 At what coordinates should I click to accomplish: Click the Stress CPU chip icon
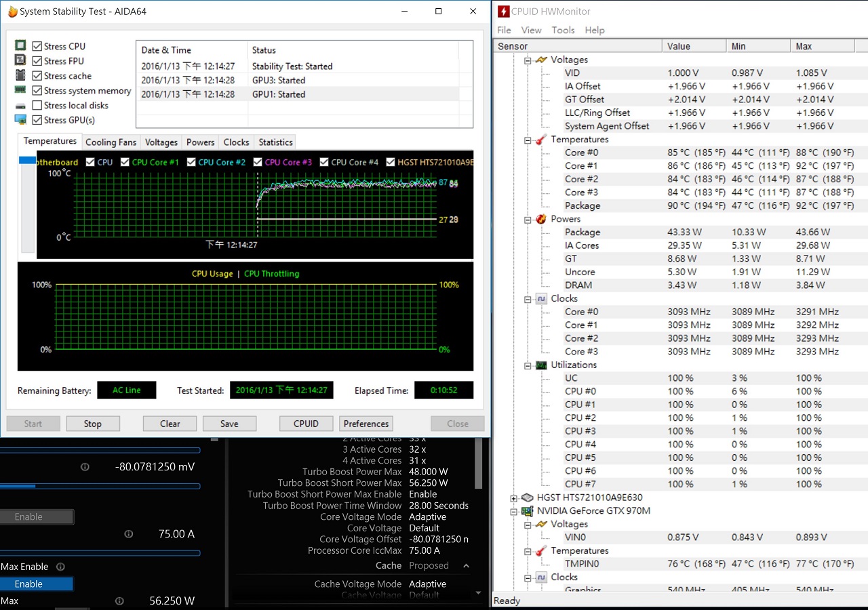click(x=20, y=45)
